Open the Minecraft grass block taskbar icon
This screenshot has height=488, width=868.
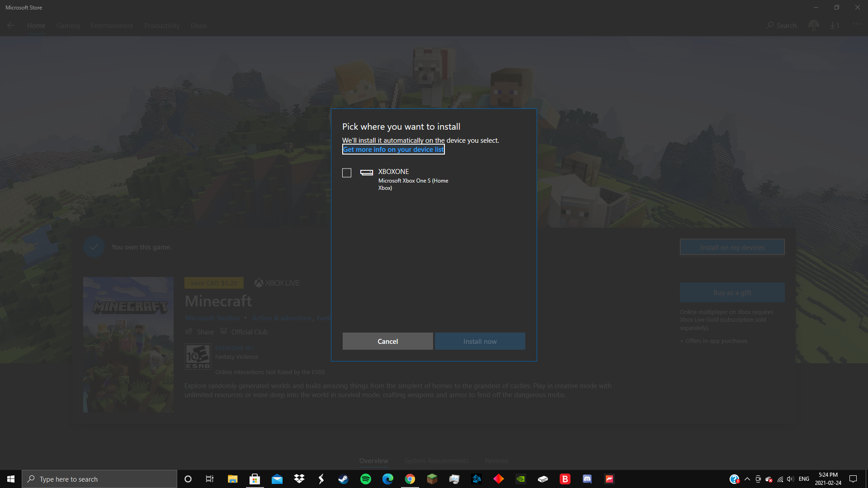coord(432,479)
